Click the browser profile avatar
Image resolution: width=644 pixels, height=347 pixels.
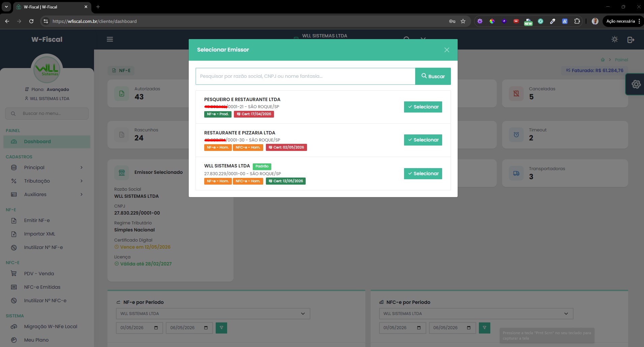click(595, 21)
